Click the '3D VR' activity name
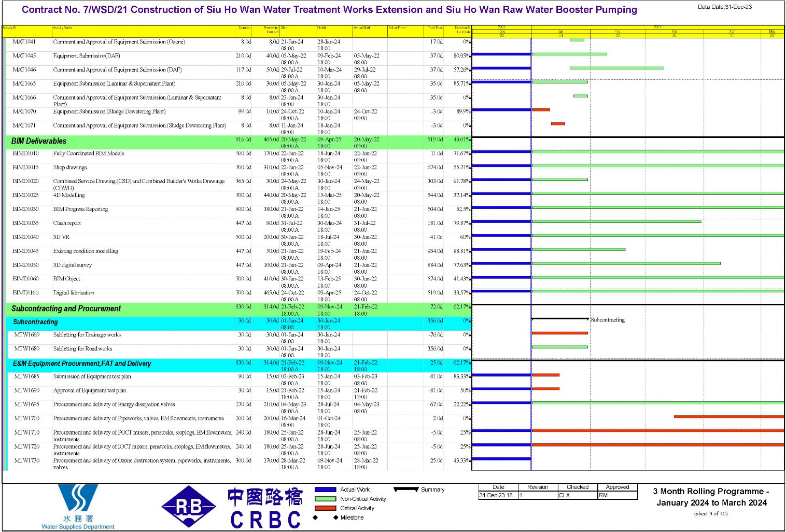 pos(61,237)
